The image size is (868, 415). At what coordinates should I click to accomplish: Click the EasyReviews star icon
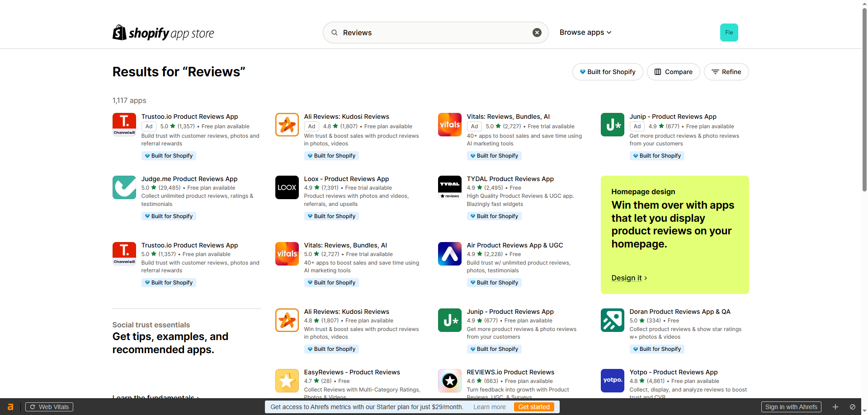[x=287, y=381]
